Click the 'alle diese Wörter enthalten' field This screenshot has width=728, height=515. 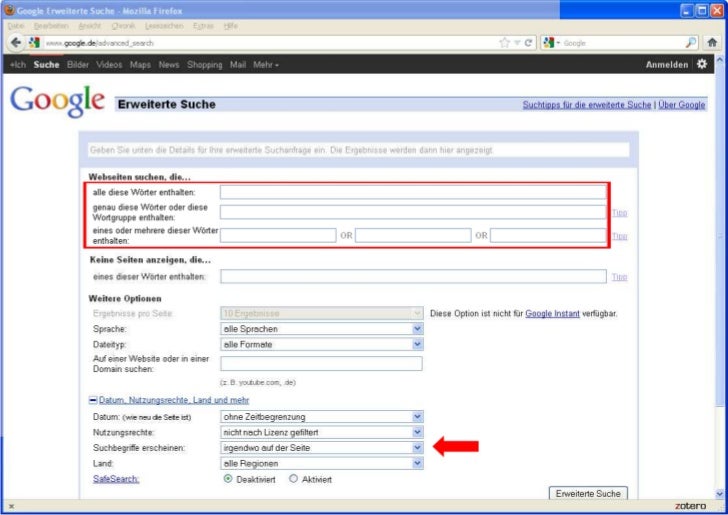pos(413,192)
